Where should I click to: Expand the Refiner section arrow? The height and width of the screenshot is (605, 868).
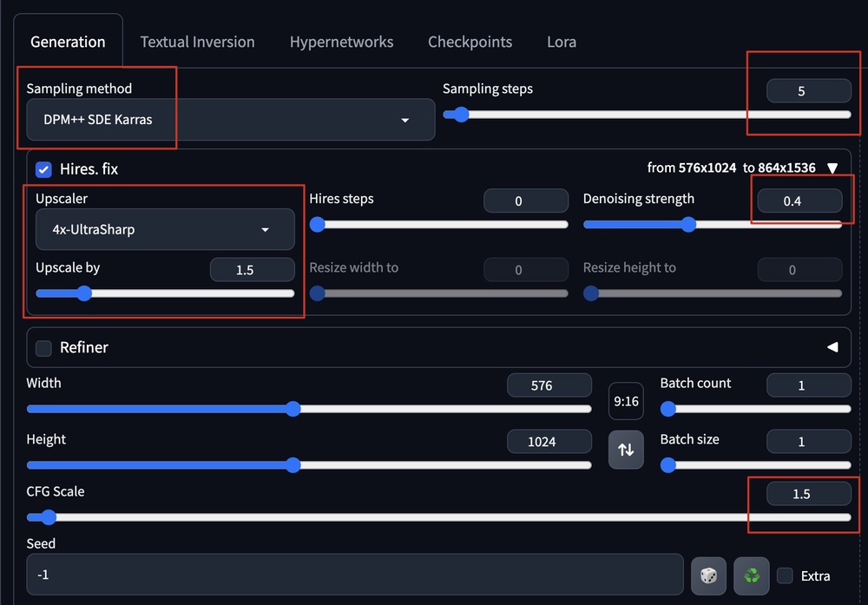click(x=832, y=347)
